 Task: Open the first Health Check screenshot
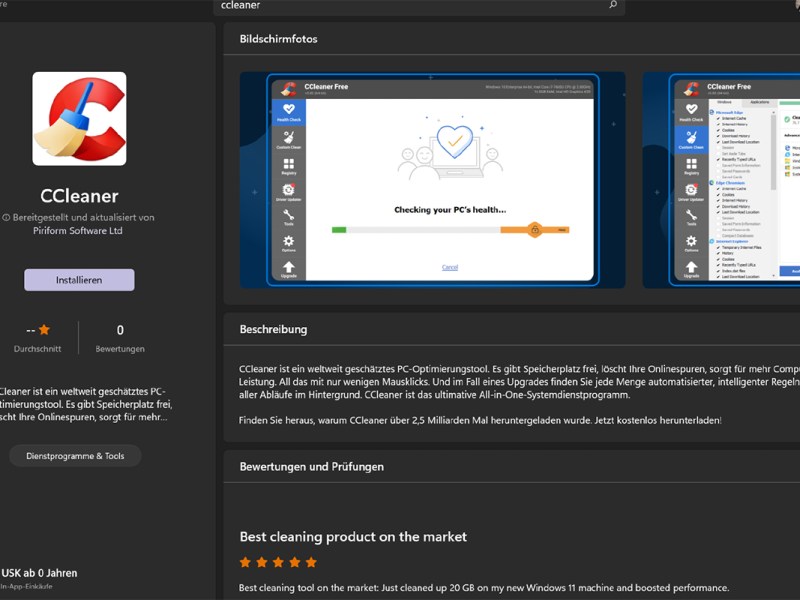[432, 180]
